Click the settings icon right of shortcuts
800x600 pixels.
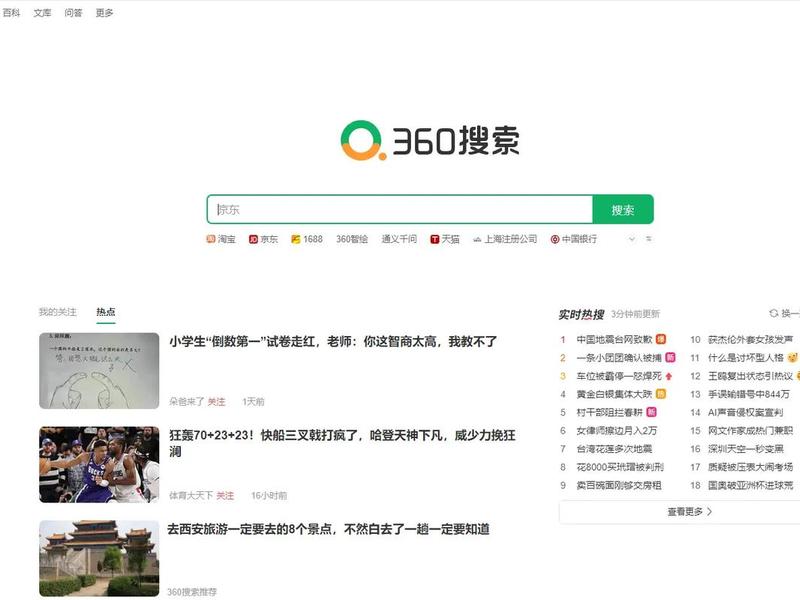(x=649, y=238)
